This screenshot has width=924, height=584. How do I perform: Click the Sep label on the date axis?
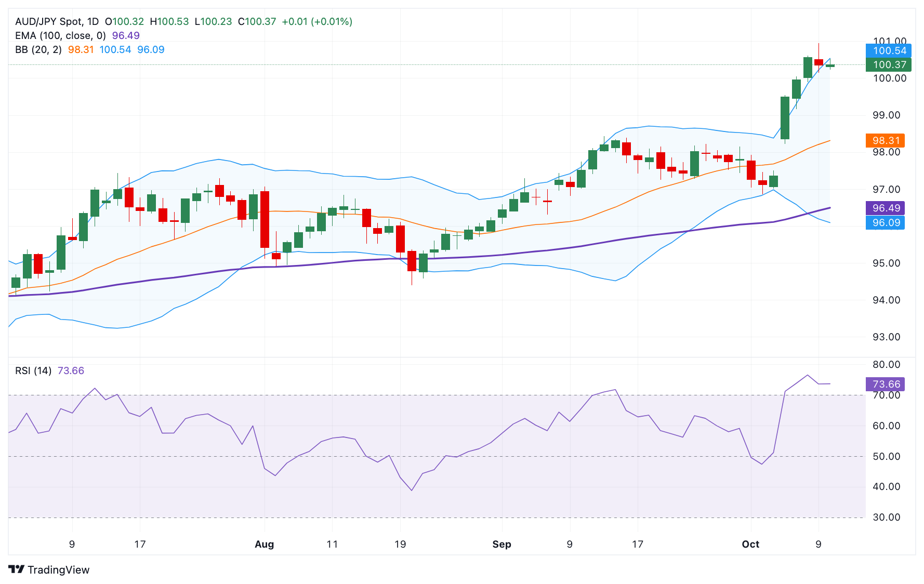502,545
